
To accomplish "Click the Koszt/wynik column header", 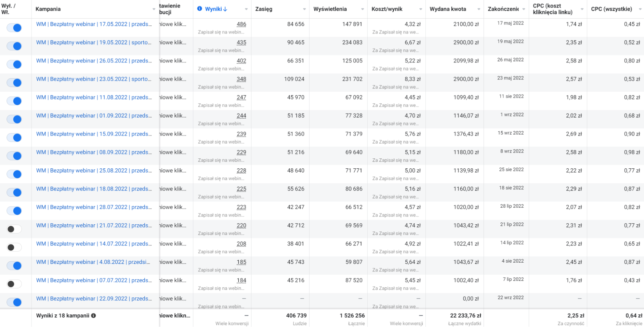I will point(387,9).
